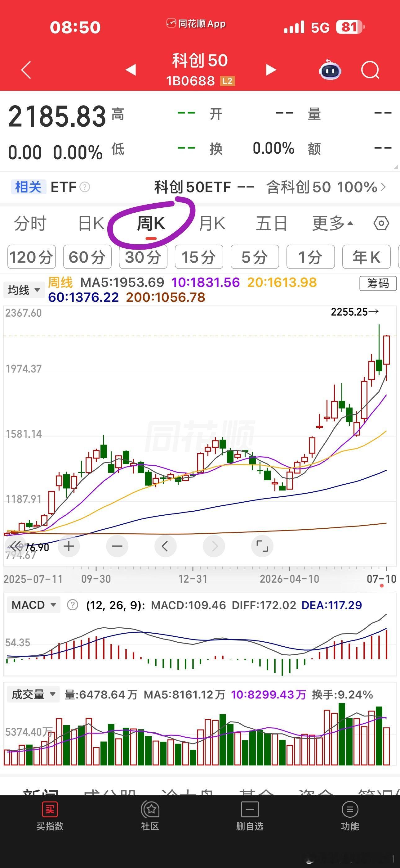Image resolution: width=400 pixels, height=868 pixels.
Task: Tap the 科创50ETF link
Action: (193, 187)
